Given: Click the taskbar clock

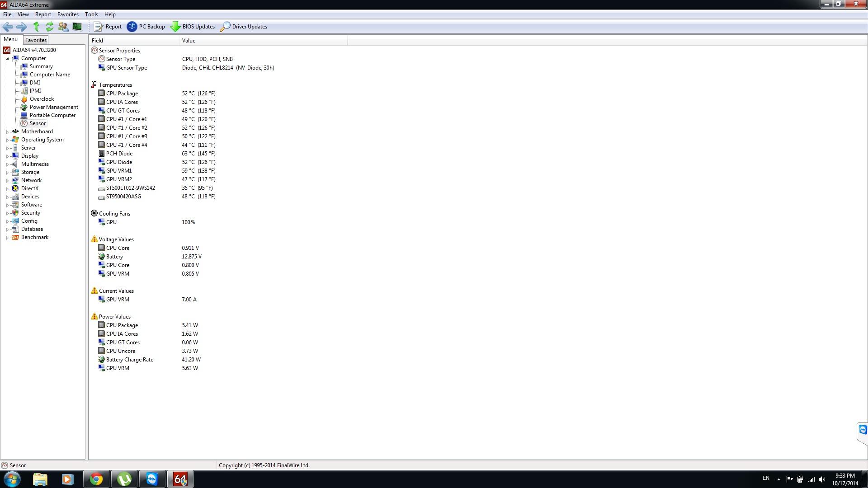Looking at the screenshot, I should pyautogui.click(x=844, y=479).
